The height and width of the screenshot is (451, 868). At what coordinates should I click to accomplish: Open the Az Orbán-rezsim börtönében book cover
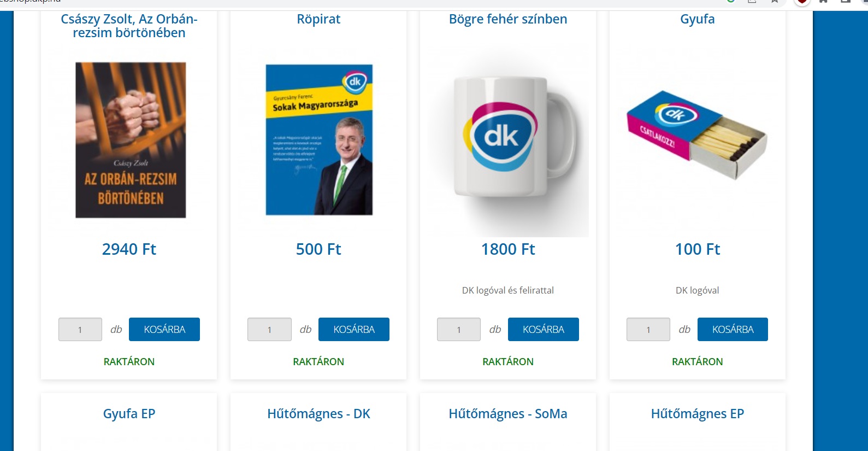coord(131,140)
